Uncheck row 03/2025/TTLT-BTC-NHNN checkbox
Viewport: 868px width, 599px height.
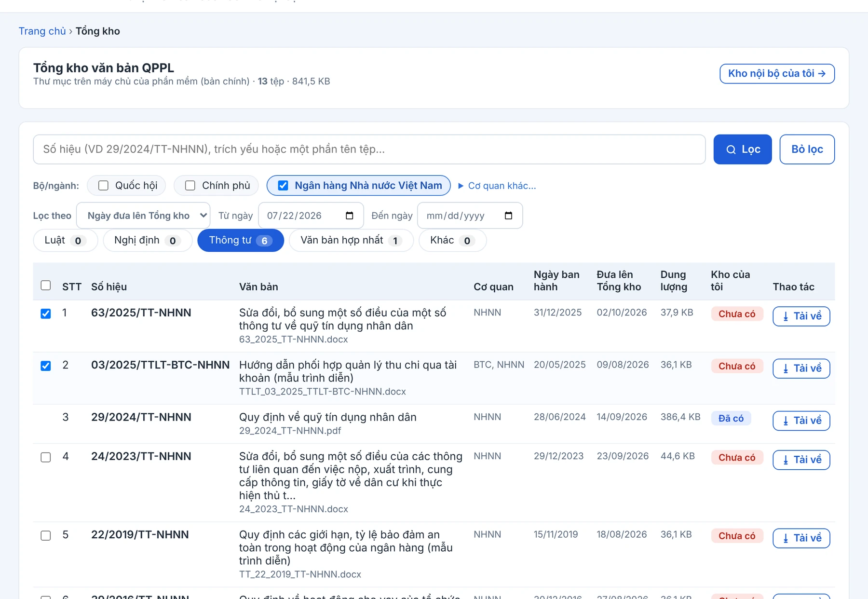pyautogui.click(x=46, y=366)
